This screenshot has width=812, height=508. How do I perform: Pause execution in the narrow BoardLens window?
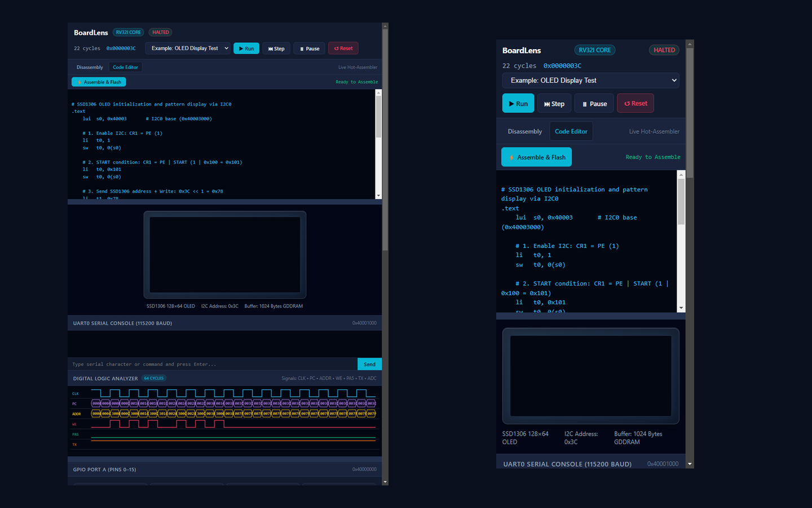click(x=595, y=103)
